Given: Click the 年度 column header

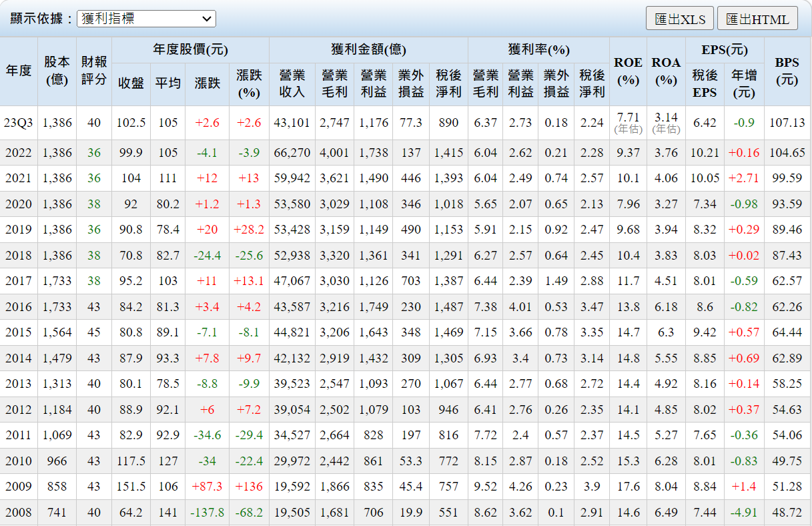Looking at the screenshot, I should 19,71.
